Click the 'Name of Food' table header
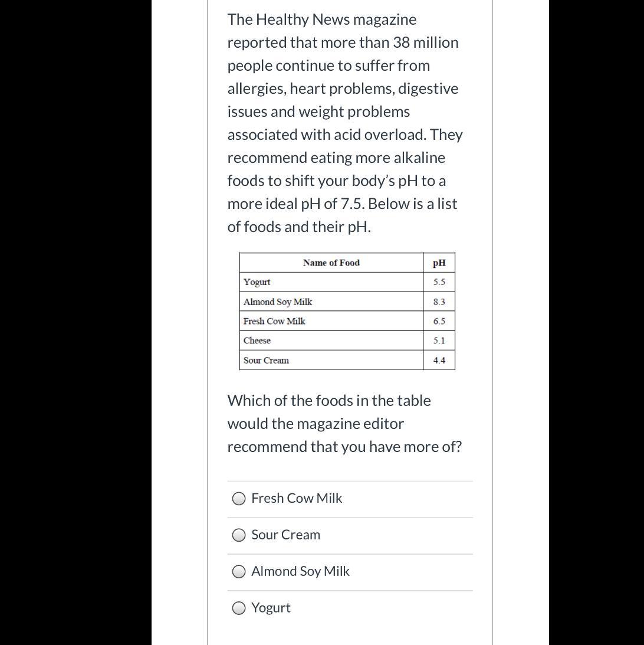The width and height of the screenshot is (644, 645). (x=331, y=263)
